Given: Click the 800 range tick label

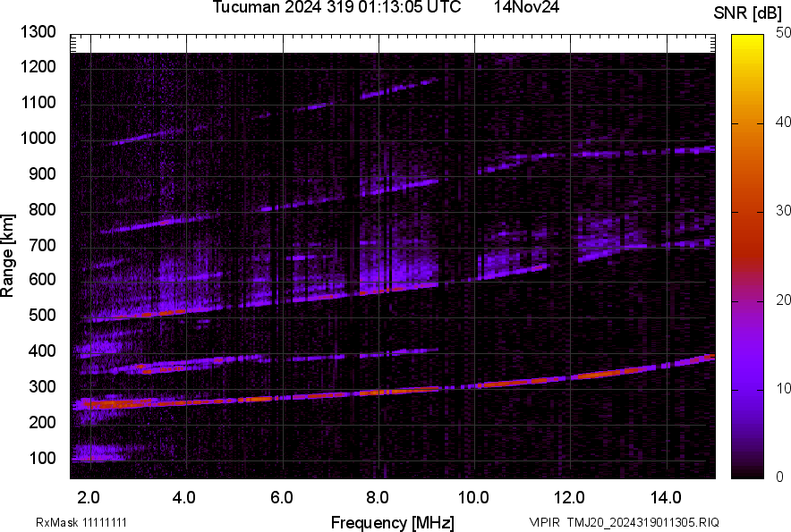Looking at the screenshot, I should coord(42,209).
